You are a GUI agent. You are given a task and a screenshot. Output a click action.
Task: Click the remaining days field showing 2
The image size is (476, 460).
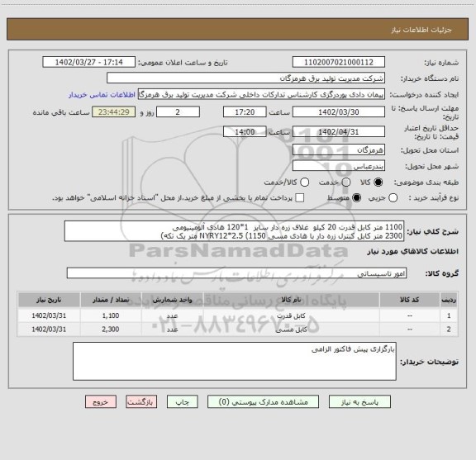click(x=178, y=112)
